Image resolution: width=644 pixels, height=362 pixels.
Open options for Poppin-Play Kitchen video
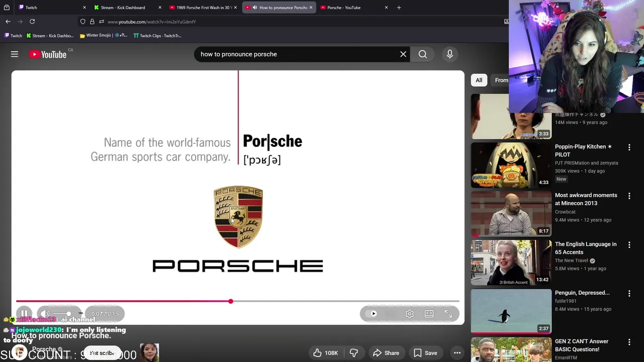pos(629,147)
